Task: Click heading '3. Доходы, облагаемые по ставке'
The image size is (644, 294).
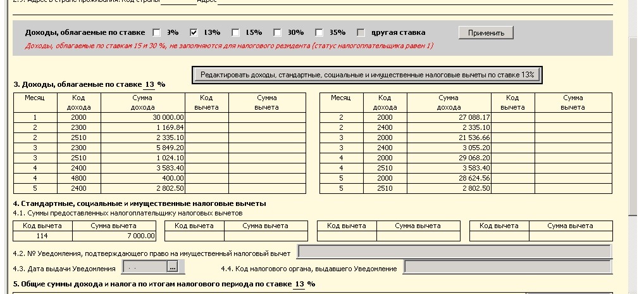Action: pyautogui.click(x=90, y=84)
